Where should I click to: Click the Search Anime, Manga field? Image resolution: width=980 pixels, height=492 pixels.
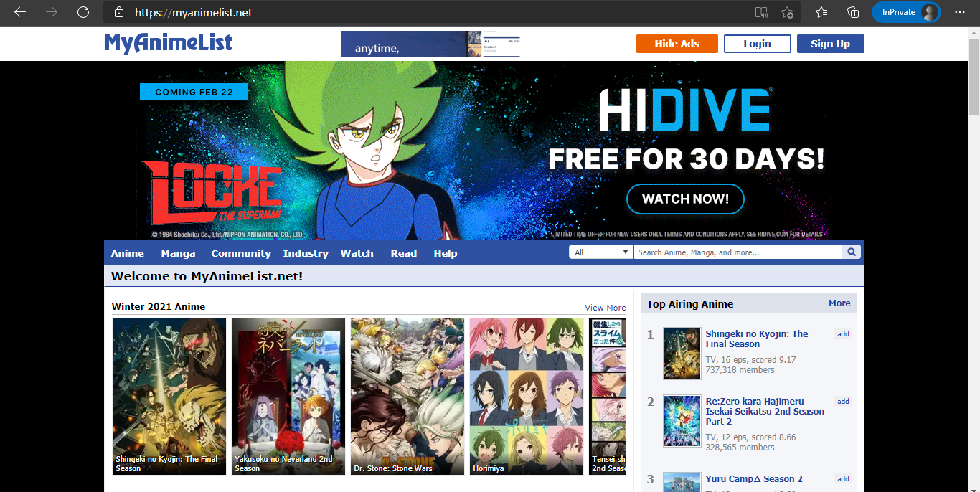(738, 252)
